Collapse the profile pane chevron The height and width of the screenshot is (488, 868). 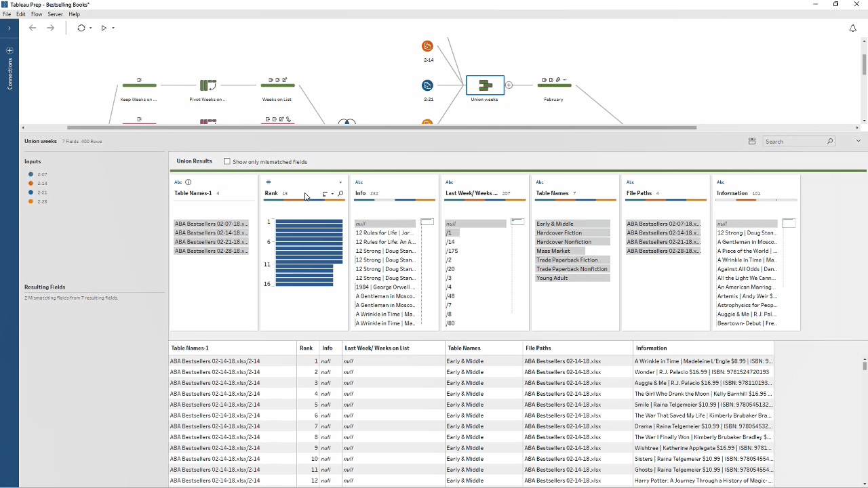pos(858,141)
